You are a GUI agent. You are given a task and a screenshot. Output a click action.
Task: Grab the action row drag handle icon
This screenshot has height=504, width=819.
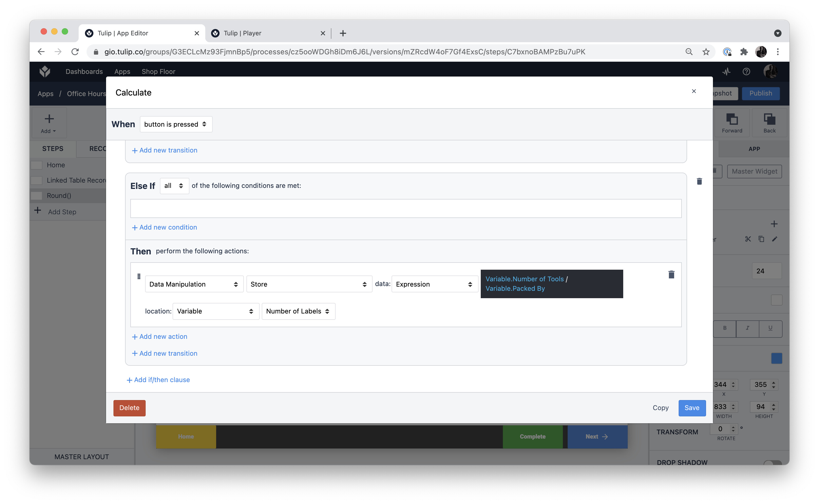click(x=139, y=276)
